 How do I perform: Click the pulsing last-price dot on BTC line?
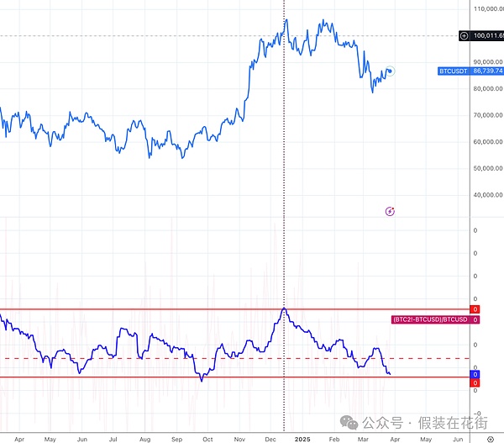tap(391, 71)
